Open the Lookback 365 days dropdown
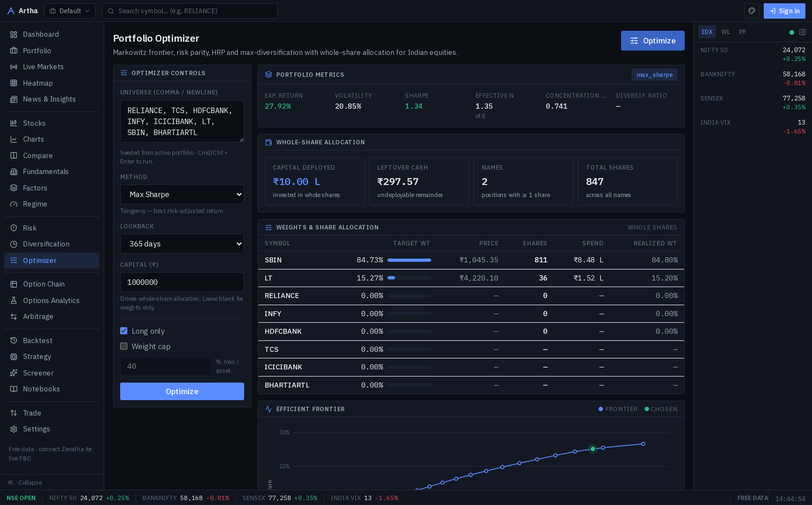The height and width of the screenshot is (505, 812). pyautogui.click(x=182, y=244)
